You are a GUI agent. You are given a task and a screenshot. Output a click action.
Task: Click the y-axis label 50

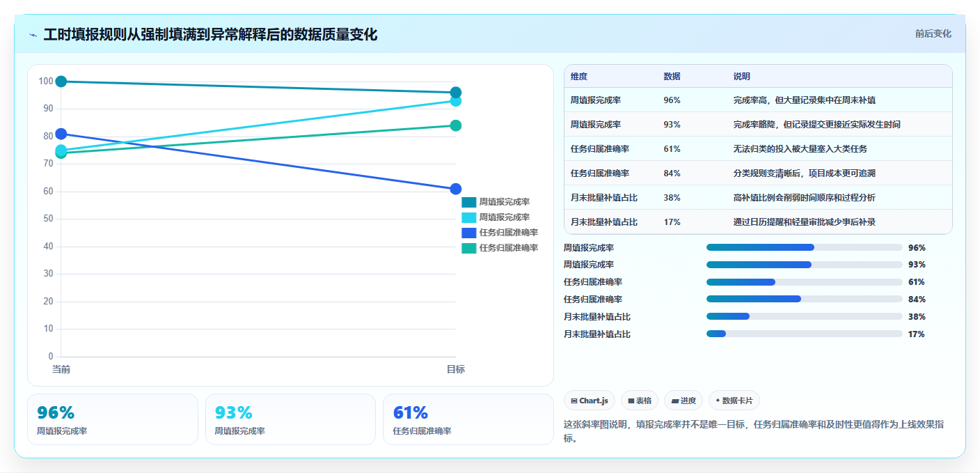click(x=49, y=219)
